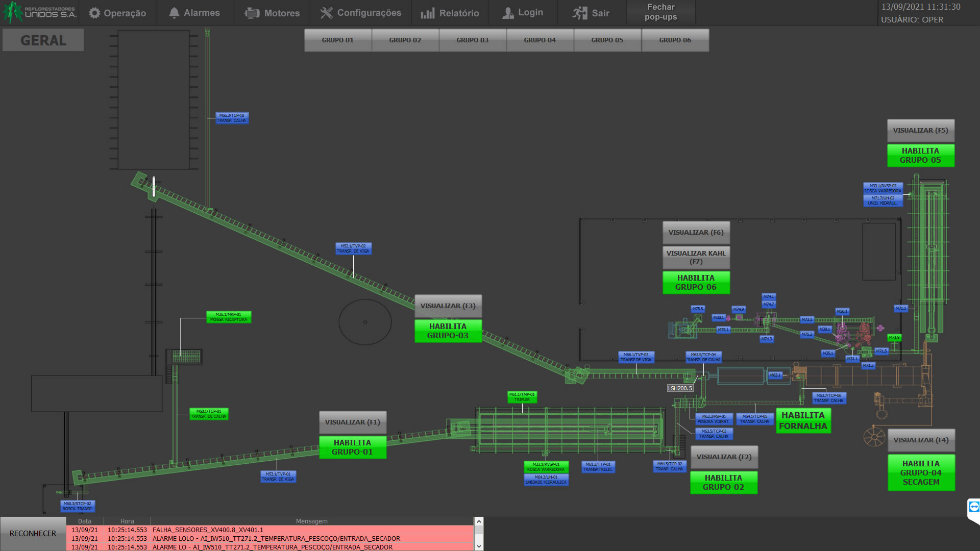Viewport: 980px width, 551px height.
Task: Toggle HABILITA GRUPO-01 green button
Action: pos(352,447)
